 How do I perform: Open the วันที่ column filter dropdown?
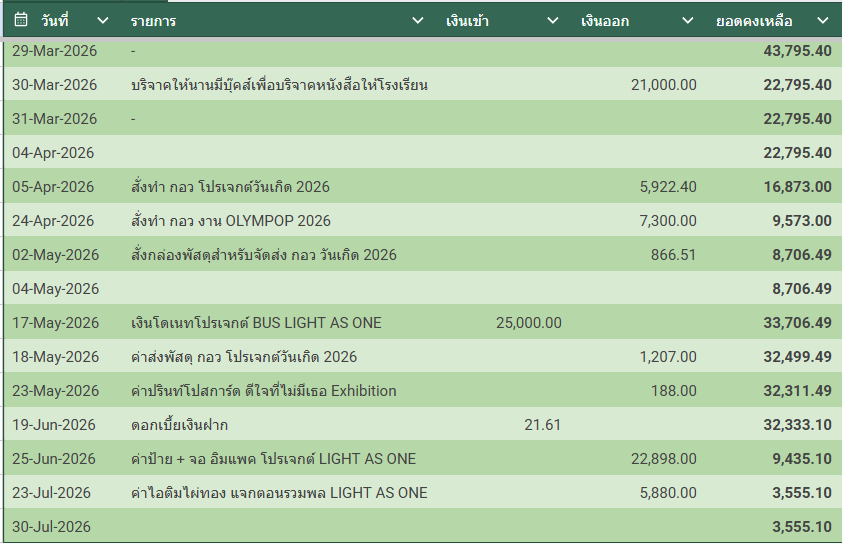pyautogui.click(x=103, y=21)
